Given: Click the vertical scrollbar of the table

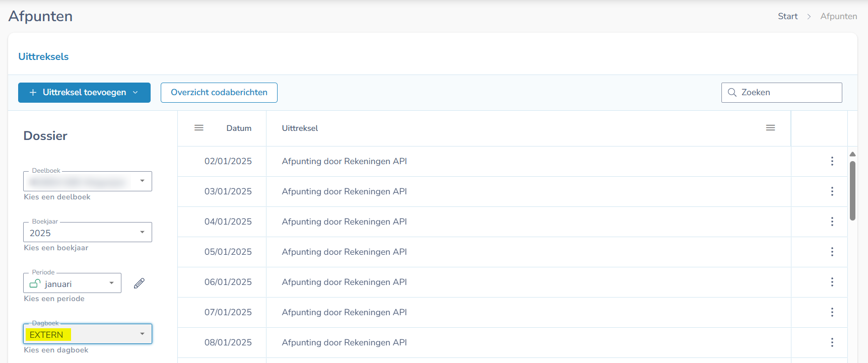Looking at the screenshot, I should [852, 191].
